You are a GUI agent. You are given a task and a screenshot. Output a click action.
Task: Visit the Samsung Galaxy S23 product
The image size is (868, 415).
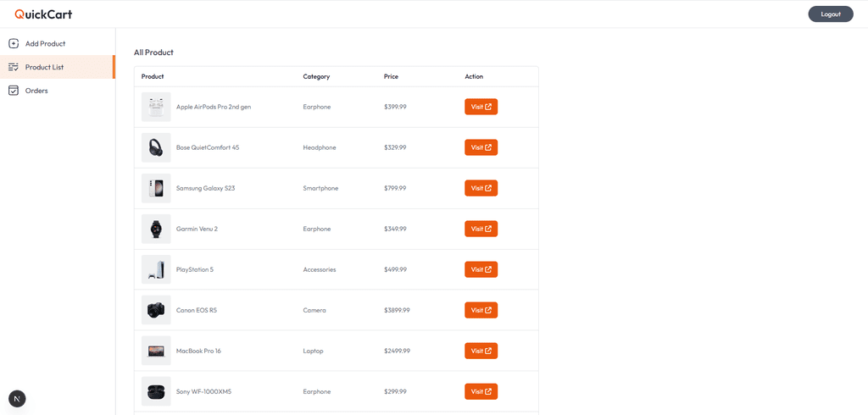481,188
